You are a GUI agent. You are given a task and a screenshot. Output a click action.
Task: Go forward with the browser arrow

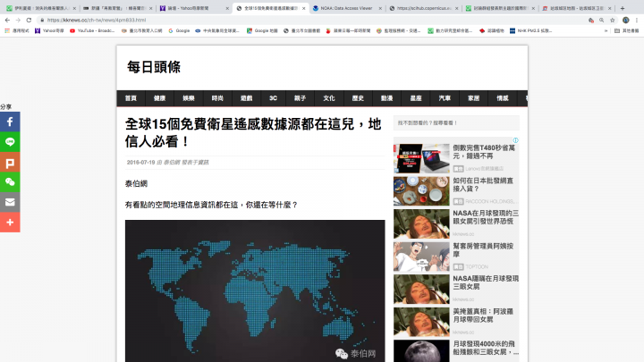coord(18,20)
